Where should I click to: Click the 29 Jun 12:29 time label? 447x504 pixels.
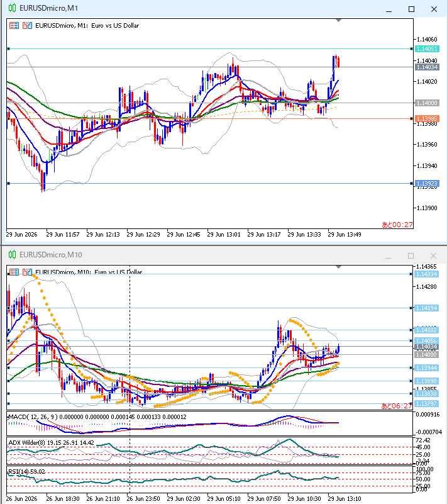[143, 235]
